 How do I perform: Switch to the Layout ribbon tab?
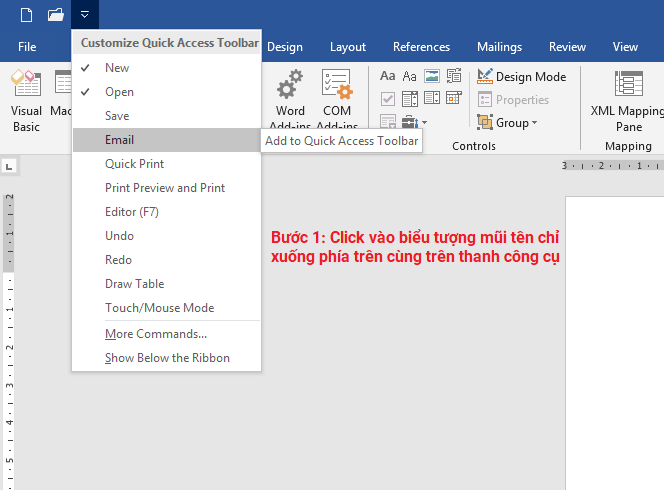(348, 47)
